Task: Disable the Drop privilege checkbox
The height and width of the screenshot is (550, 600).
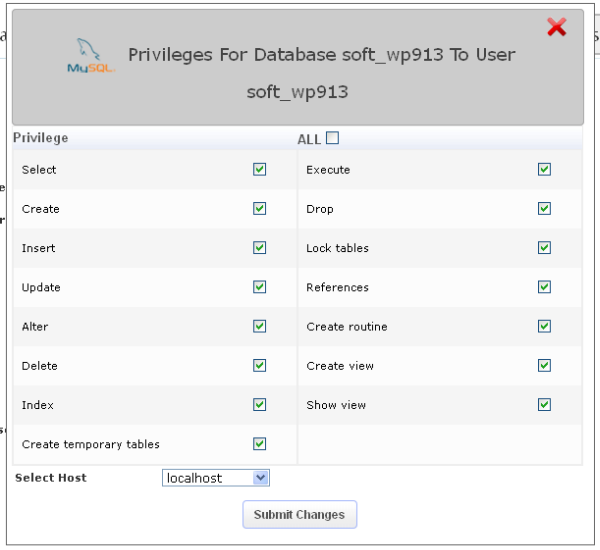Action: (544, 209)
